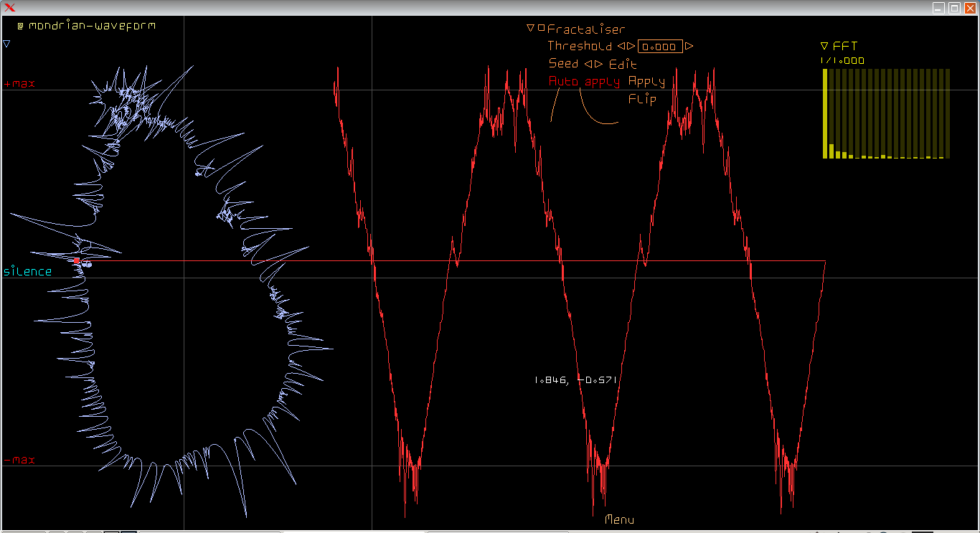
Task: Select the red square waveform vertex
Action: [77, 260]
